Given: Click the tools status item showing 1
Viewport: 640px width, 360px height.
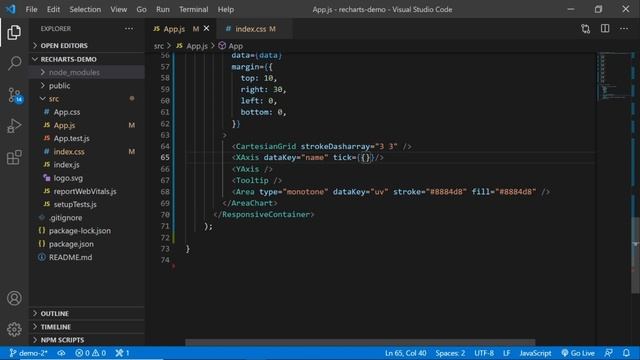Looking at the screenshot, I should (x=122, y=353).
